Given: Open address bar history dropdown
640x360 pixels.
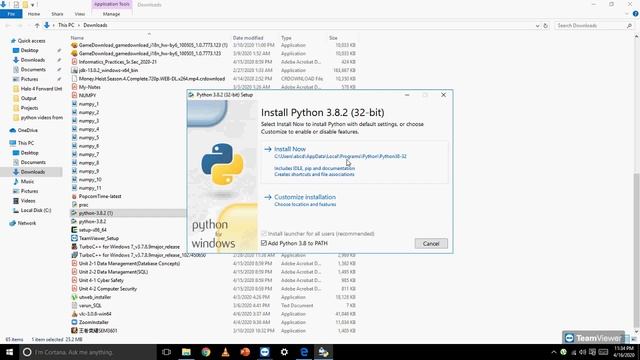Looking at the screenshot, I should tap(537, 25).
